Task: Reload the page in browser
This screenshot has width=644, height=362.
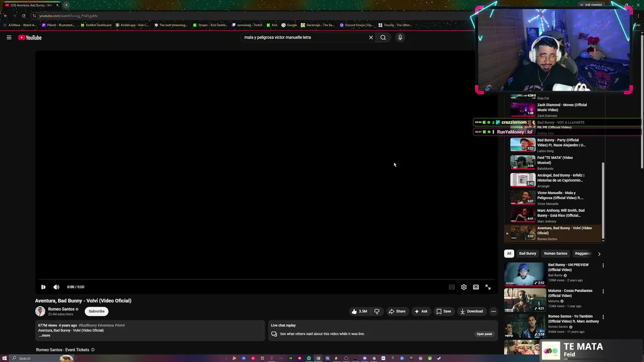Action: (x=23, y=16)
